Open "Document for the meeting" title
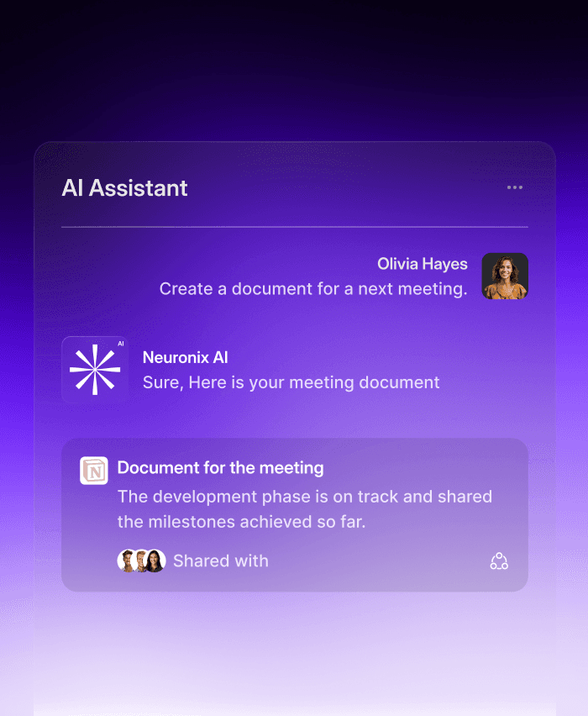Image resolution: width=588 pixels, height=716 pixels. [x=220, y=467]
